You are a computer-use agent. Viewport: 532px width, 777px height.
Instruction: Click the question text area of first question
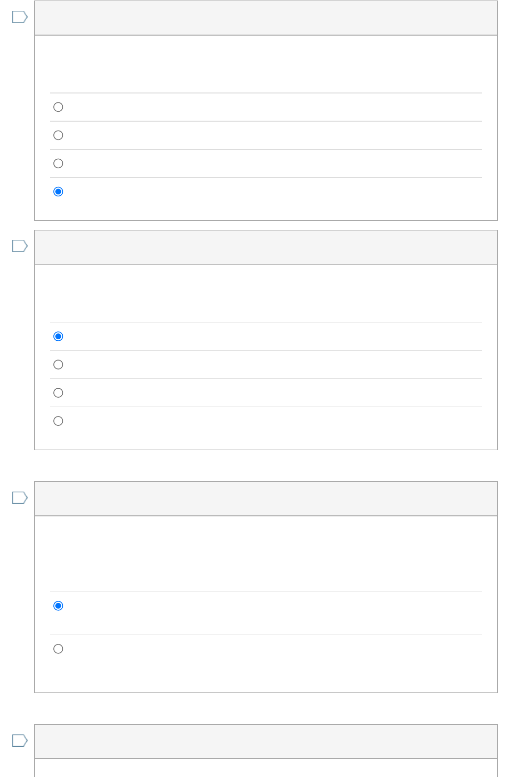266,64
